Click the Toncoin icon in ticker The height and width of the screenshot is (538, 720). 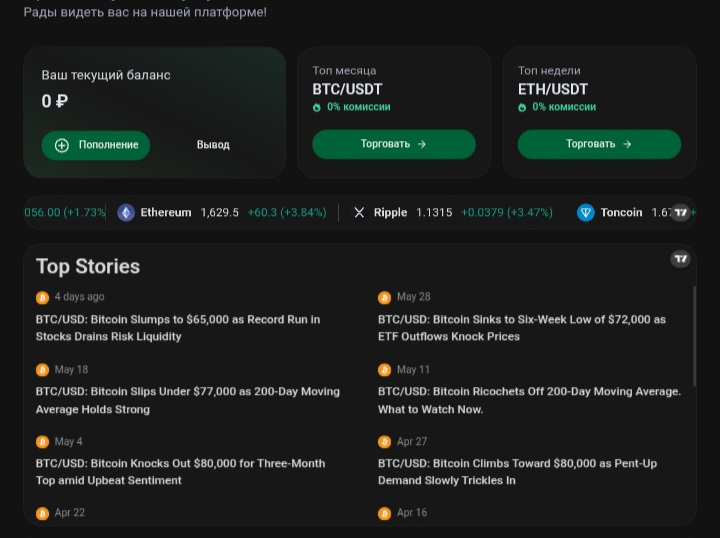(585, 213)
